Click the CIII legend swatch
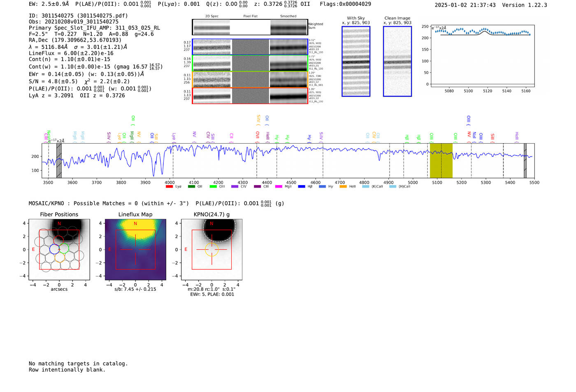Screen dimensions: 576x392 tap(257, 187)
